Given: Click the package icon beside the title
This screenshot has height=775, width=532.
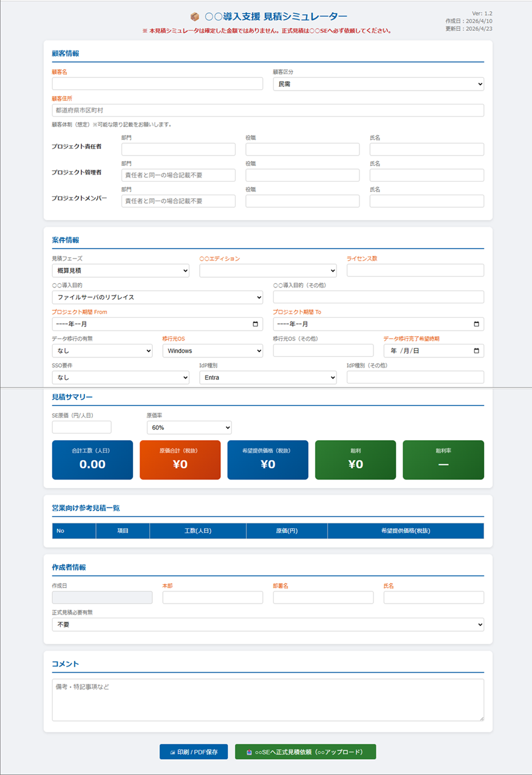Looking at the screenshot, I should 195,17.
